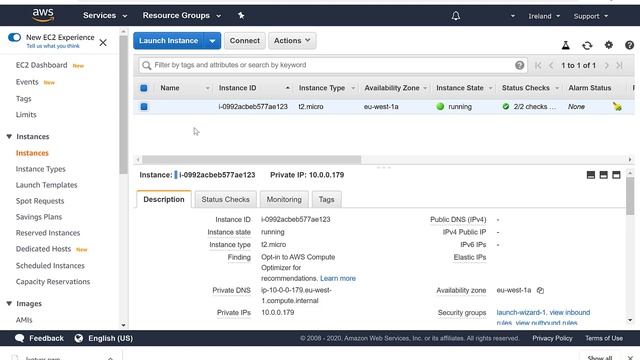Open Reserved Instances in sidebar
The width and height of the screenshot is (640, 360).
(x=48, y=233)
